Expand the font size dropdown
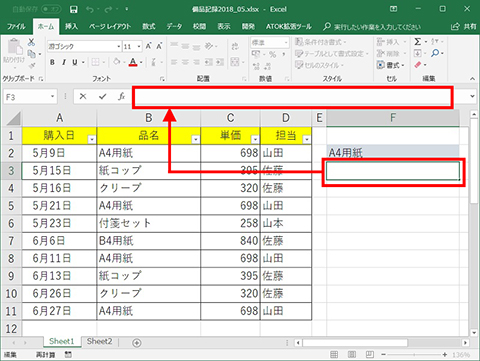 pyautogui.click(x=139, y=47)
